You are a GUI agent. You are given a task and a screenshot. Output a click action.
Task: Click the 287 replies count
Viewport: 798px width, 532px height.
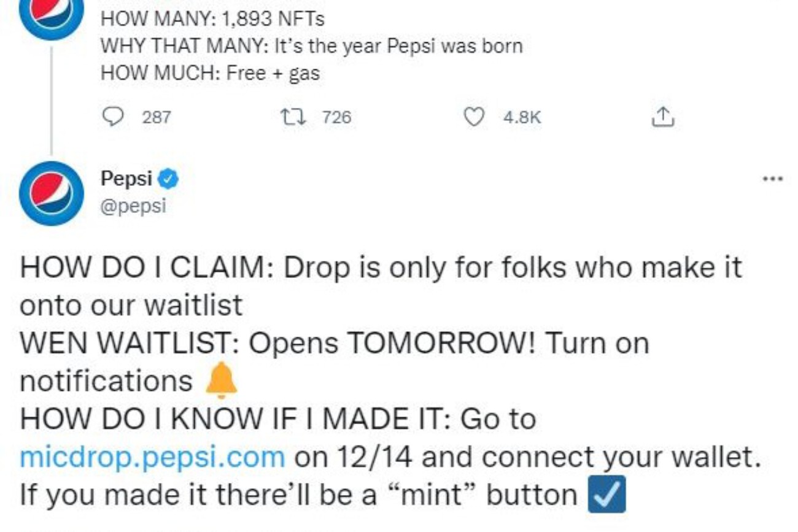(x=157, y=117)
